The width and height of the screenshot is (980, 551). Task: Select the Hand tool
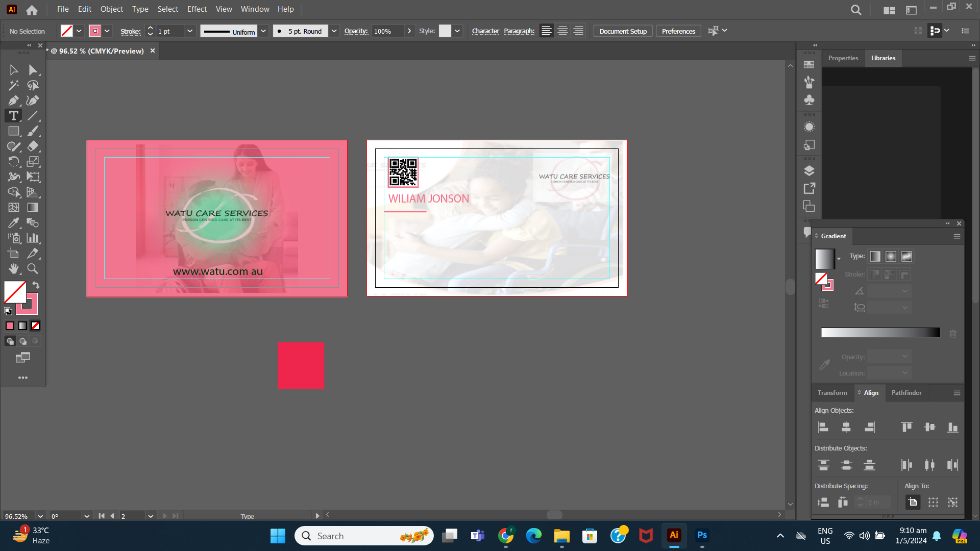(x=13, y=268)
